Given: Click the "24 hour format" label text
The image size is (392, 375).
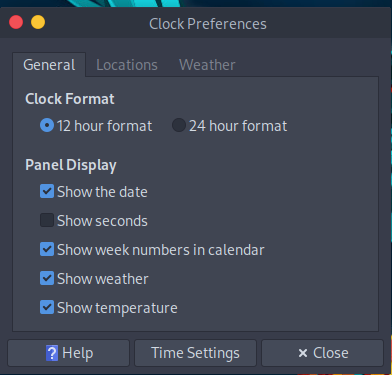Looking at the screenshot, I should pos(238,126).
